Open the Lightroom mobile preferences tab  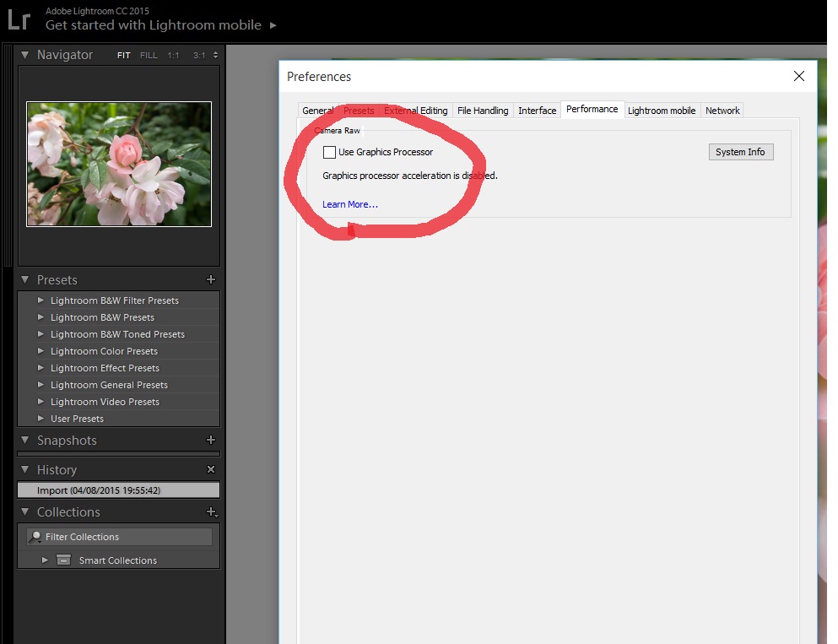click(662, 111)
